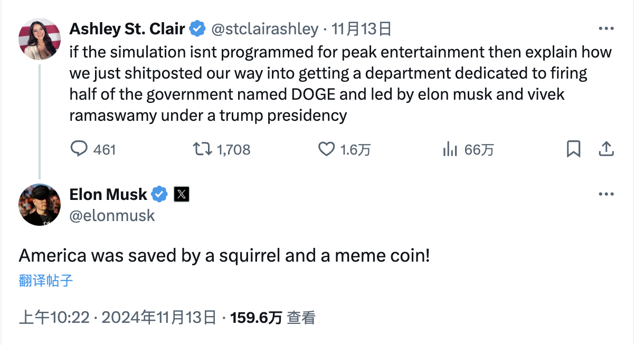Open view analytics for Ashley's post
This screenshot has width=644, height=345.
(450, 149)
